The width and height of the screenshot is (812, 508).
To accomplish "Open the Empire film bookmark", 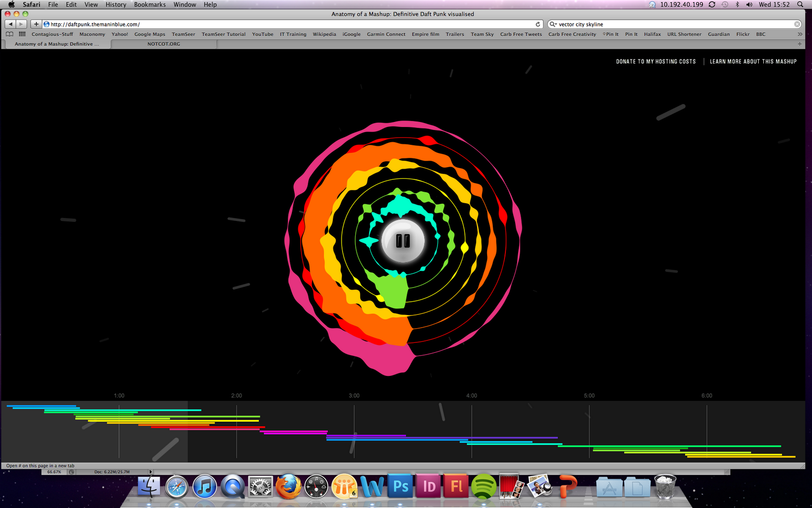I will point(425,34).
